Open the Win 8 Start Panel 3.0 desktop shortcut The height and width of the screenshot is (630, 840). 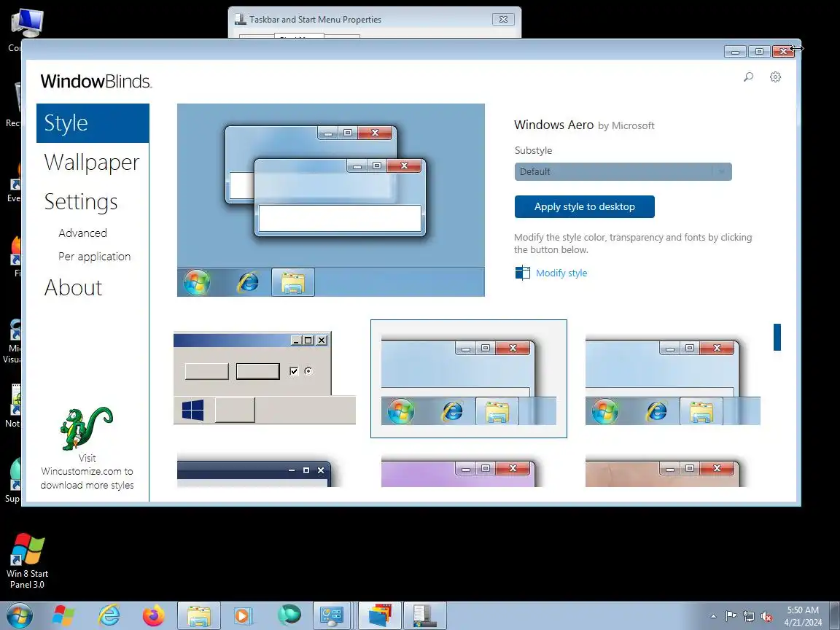coord(27,561)
